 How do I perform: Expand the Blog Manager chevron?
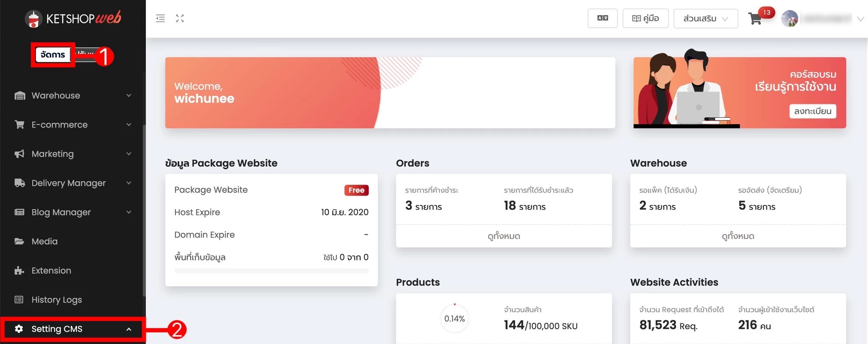[129, 212]
